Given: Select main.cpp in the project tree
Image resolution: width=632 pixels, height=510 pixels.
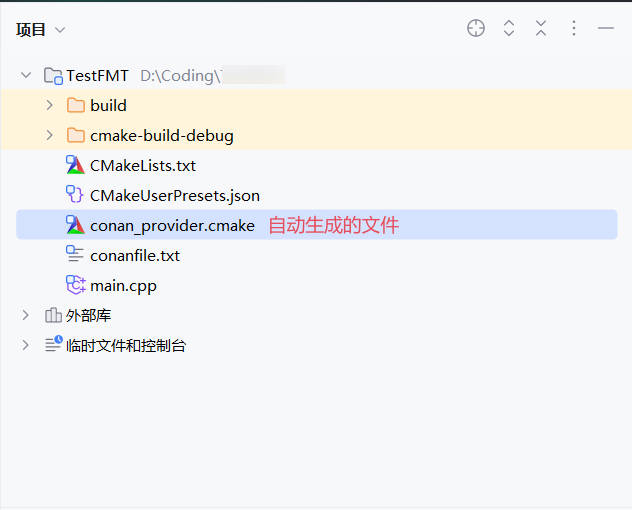Looking at the screenshot, I should (123, 285).
